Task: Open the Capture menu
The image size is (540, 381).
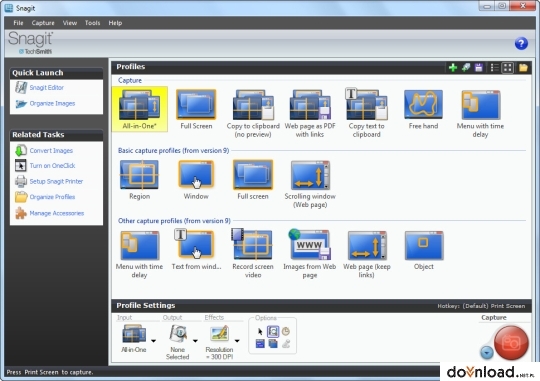Action: (43, 23)
